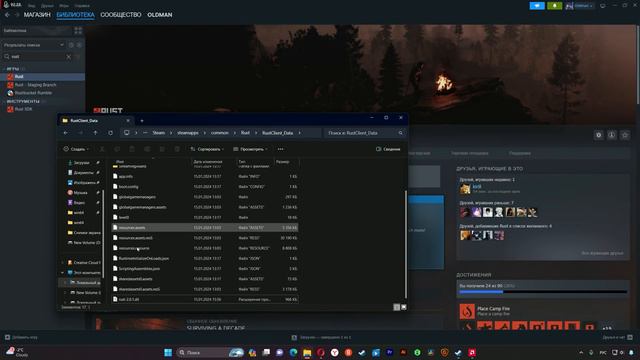
Task: Open the БИБЛИОТЕКА tab in Steam
Action: (x=76, y=15)
